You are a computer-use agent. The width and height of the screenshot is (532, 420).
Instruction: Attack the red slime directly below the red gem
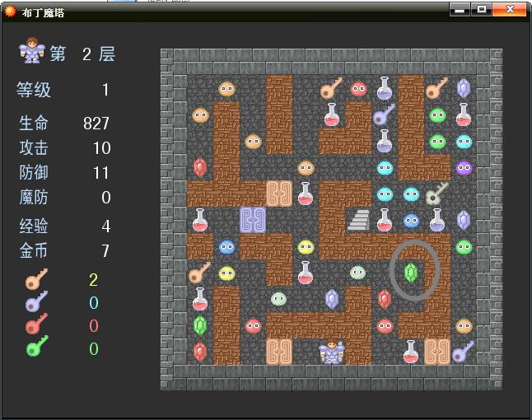tap(385, 326)
